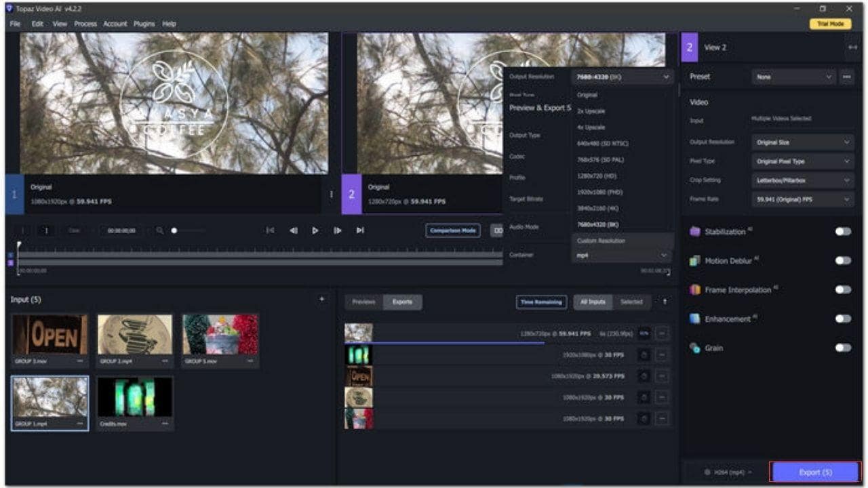
Task: Open the Pixel Type dropdown
Action: [x=803, y=161]
